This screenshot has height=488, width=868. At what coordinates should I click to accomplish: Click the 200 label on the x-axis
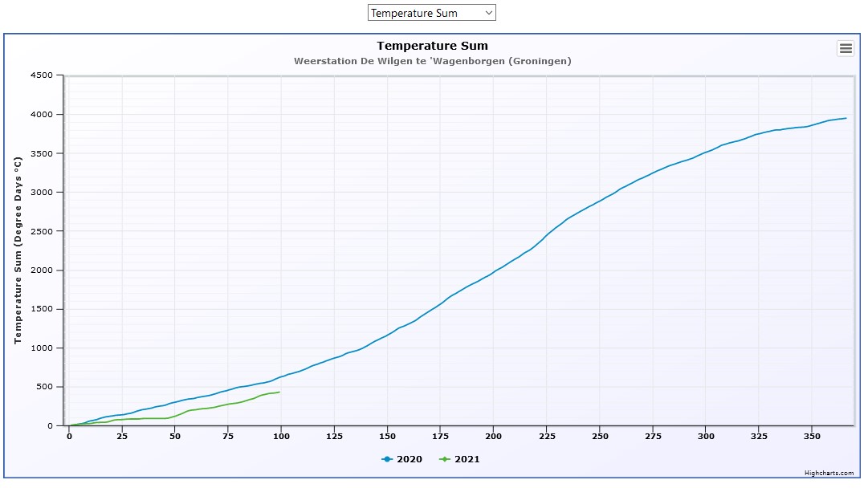click(493, 436)
